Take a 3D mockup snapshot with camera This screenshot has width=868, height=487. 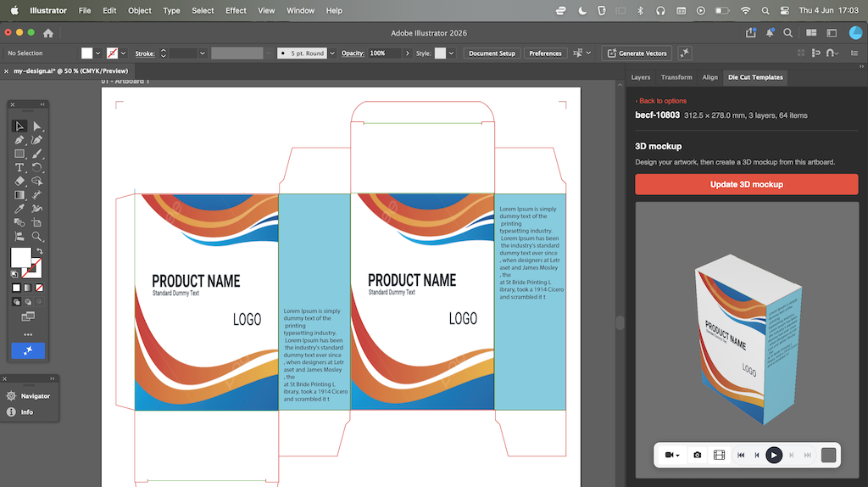tap(697, 455)
